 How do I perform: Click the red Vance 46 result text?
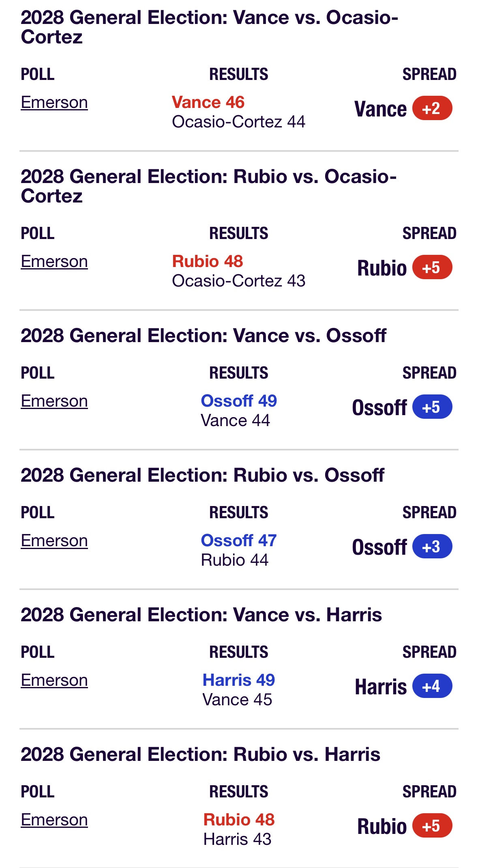click(208, 102)
